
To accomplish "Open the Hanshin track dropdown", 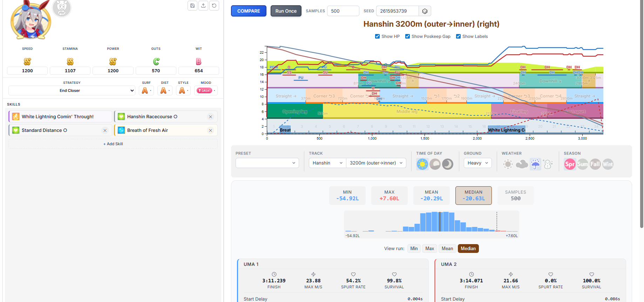I will pos(327,163).
